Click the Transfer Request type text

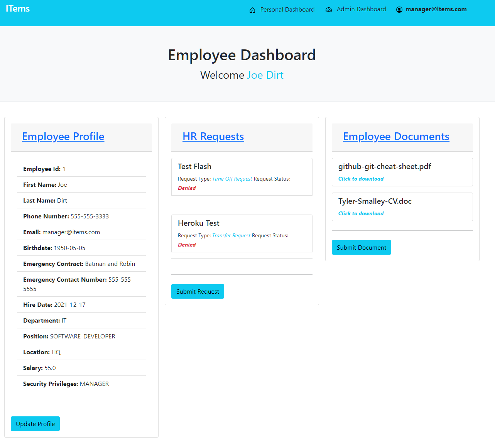pos(231,236)
